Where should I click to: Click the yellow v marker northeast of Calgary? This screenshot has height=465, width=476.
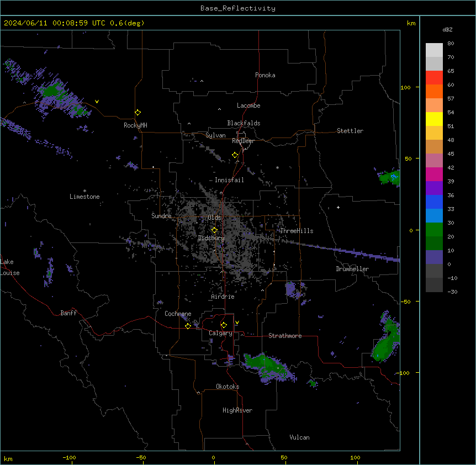(237, 323)
